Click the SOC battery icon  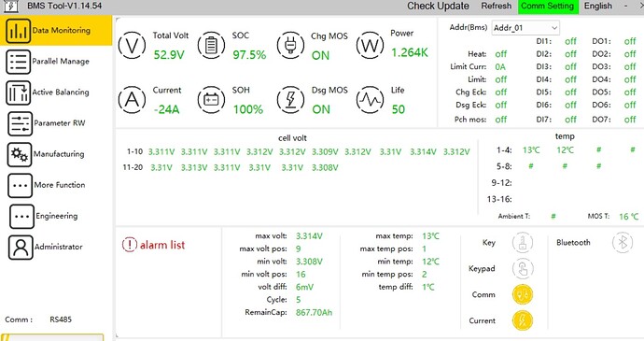(211, 45)
